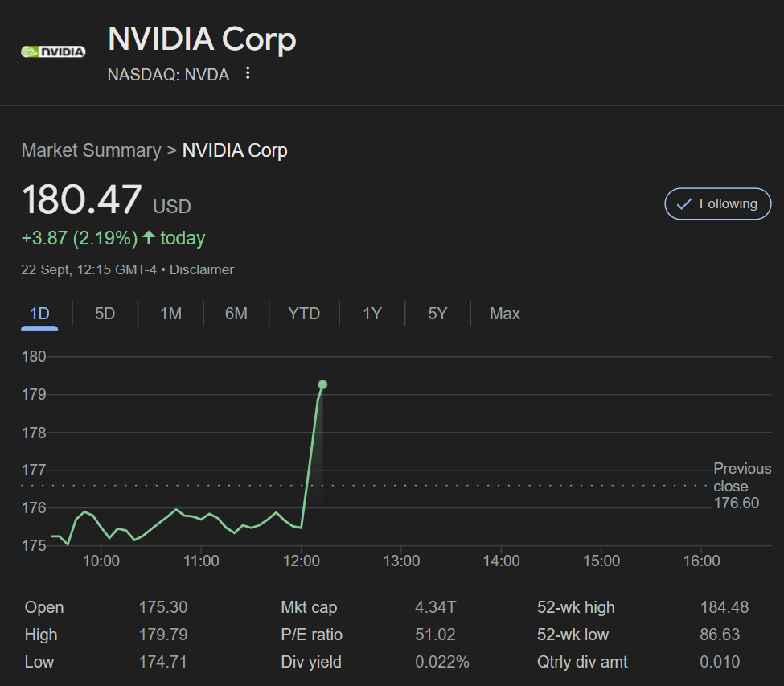
Task: Click the latest price dot on chart
Action: pos(322,384)
